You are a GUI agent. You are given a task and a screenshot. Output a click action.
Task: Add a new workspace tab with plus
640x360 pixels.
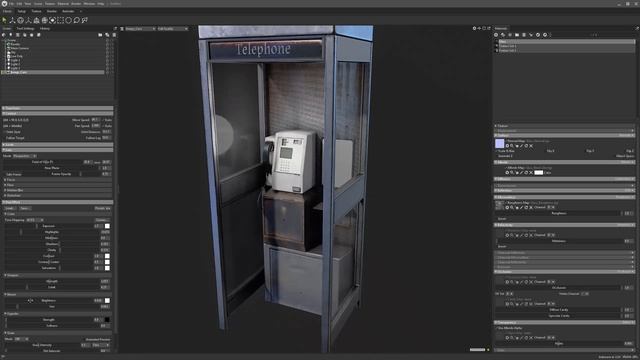[81, 11]
